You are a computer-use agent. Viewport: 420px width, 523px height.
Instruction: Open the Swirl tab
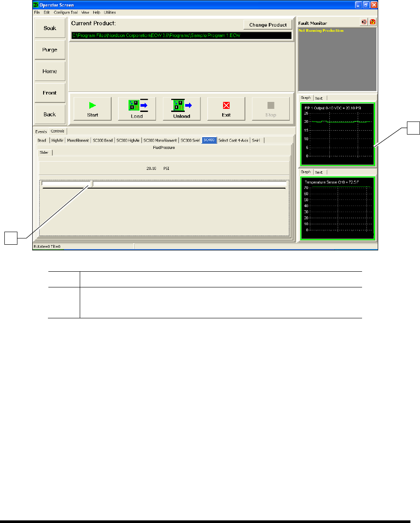(x=257, y=140)
